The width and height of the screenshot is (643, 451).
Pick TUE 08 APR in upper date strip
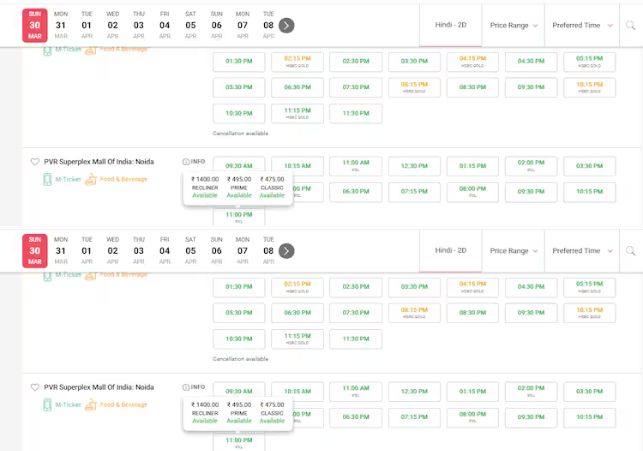click(269, 25)
